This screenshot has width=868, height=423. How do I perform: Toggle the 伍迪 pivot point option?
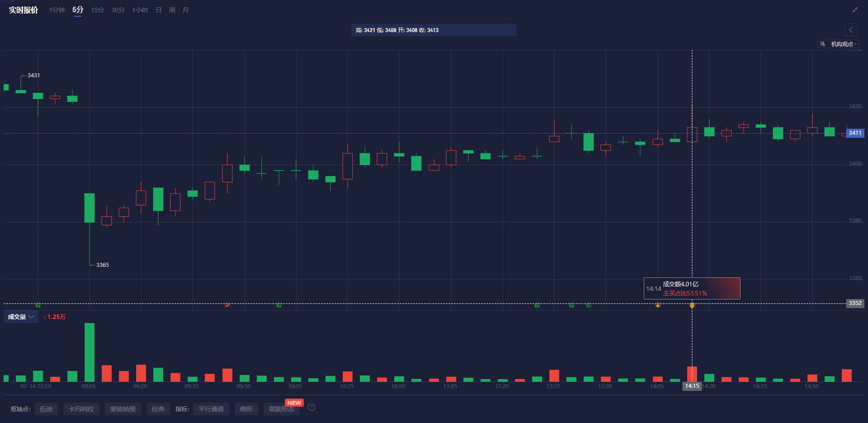click(46, 409)
